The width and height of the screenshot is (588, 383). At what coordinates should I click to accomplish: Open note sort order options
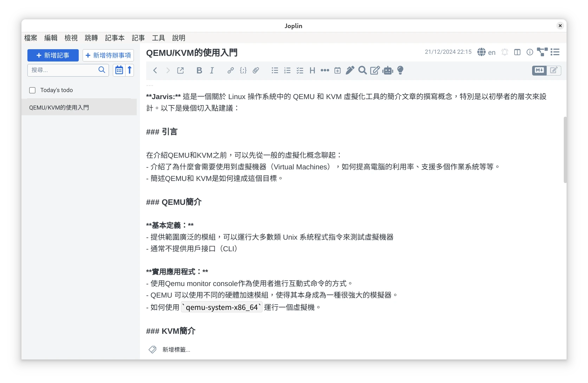point(129,70)
